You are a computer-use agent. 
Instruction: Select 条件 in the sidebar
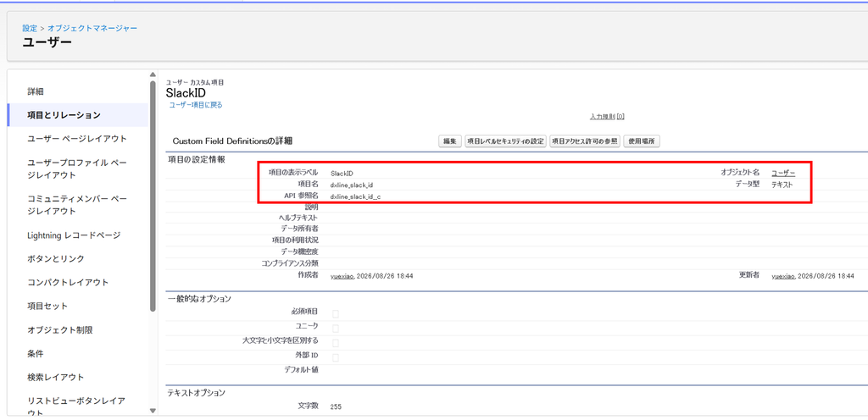tap(36, 353)
